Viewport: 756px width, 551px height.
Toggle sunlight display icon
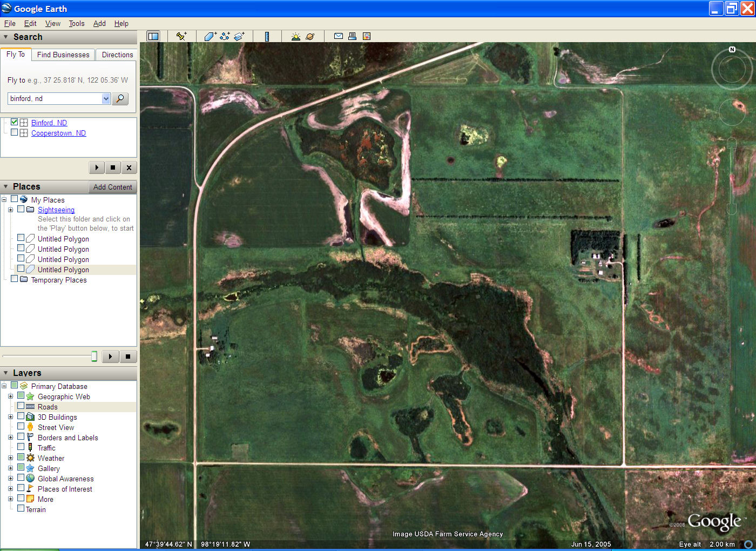(x=295, y=36)
